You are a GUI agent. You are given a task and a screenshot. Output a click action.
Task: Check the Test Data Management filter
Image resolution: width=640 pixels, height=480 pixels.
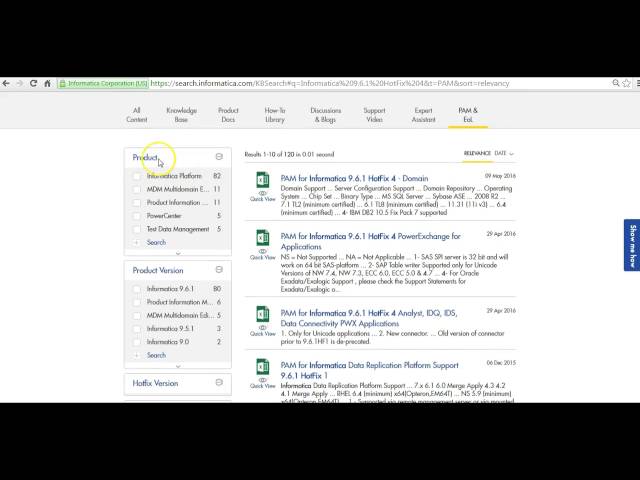[x=137, y=229]
